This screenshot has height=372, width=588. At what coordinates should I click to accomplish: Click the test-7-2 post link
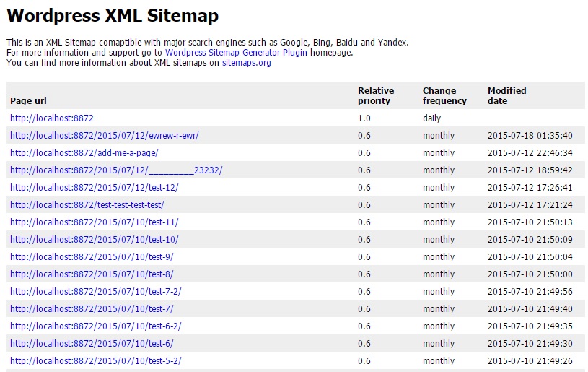(95, 292)
